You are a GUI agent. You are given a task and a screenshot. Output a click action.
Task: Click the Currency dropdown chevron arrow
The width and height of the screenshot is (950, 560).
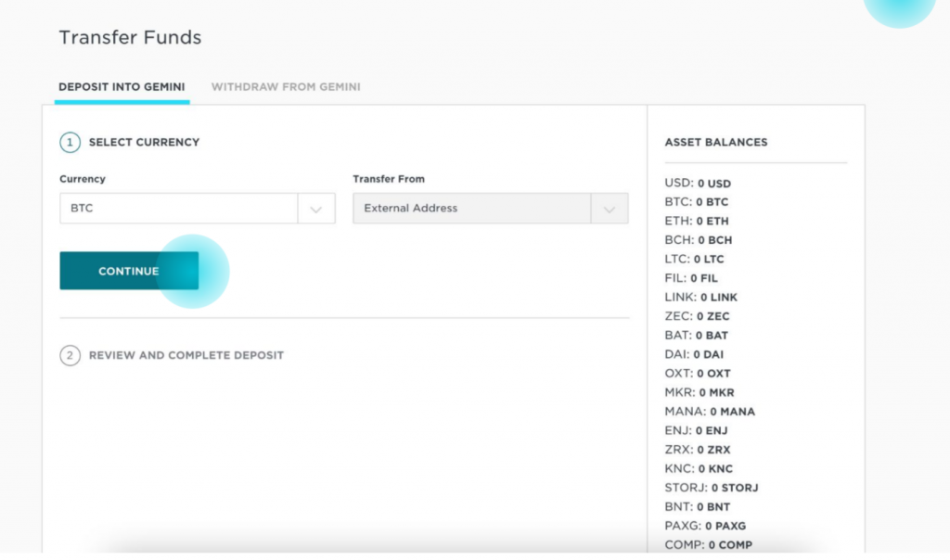315,209
